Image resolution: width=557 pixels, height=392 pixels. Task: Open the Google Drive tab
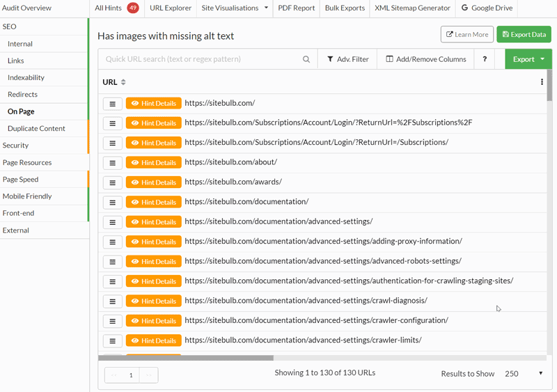click(x=487, y=8)
